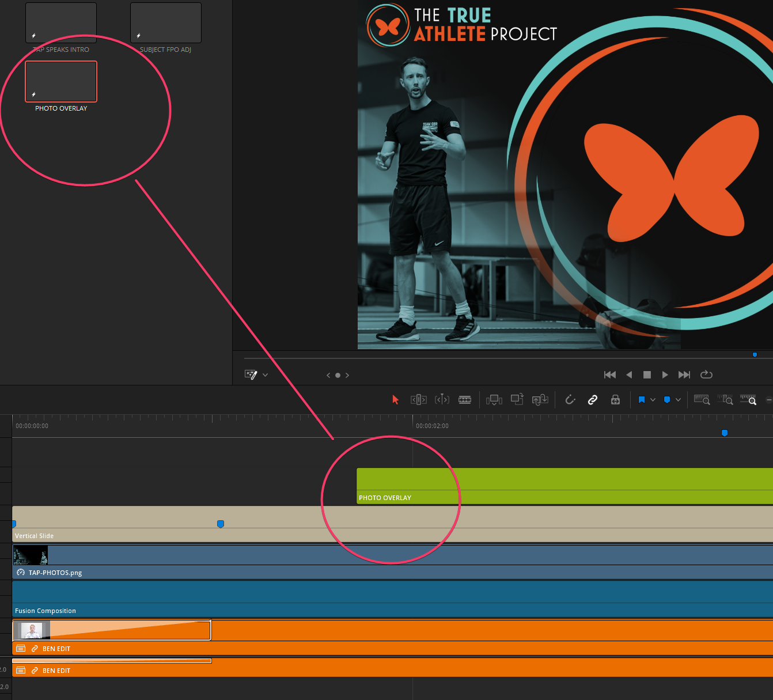Screen dimensions: 773x700
Task: Select the Vertical Slide timeline clip
Action: (x=392, y=524)
